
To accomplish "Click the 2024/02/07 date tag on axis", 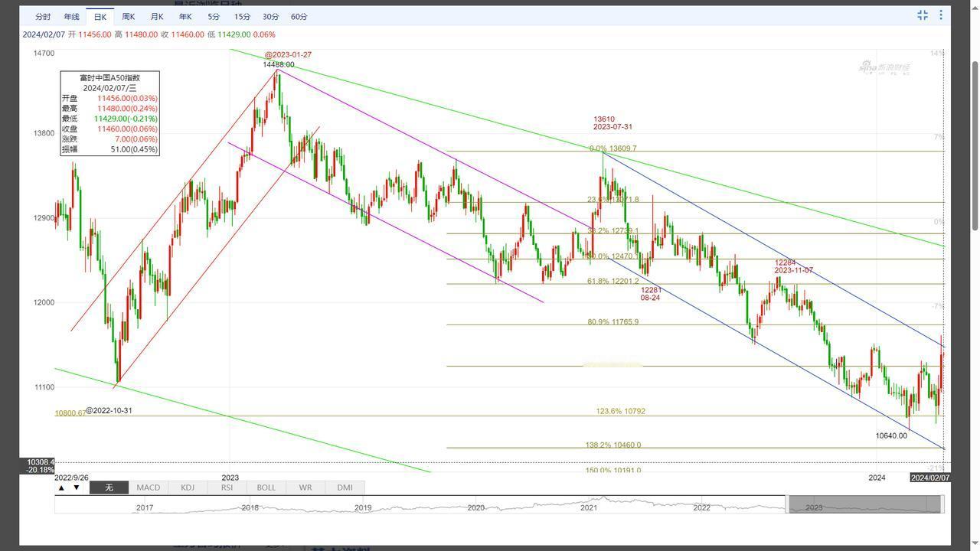I will [930, 478].
